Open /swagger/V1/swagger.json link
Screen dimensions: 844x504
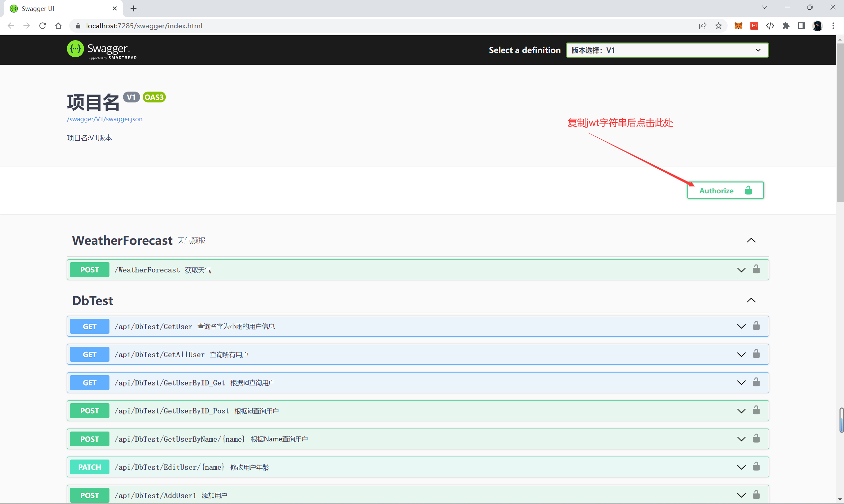[105, 119]
